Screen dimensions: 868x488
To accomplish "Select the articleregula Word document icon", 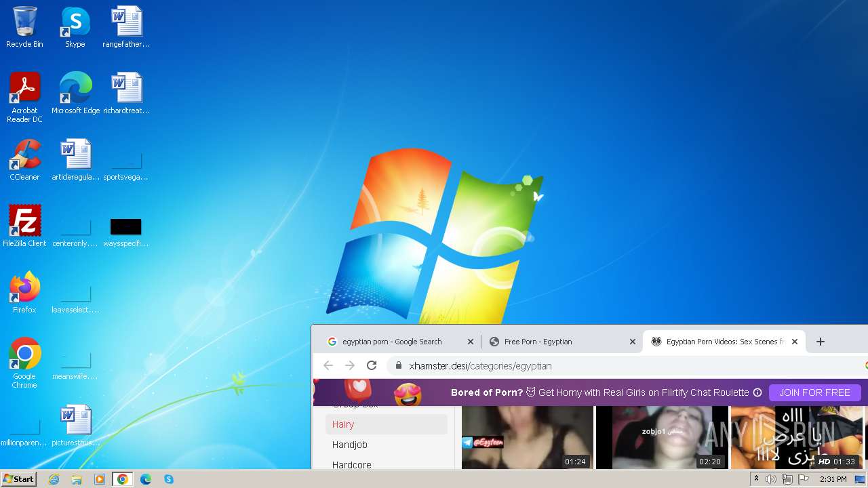I will click(75, 159).
